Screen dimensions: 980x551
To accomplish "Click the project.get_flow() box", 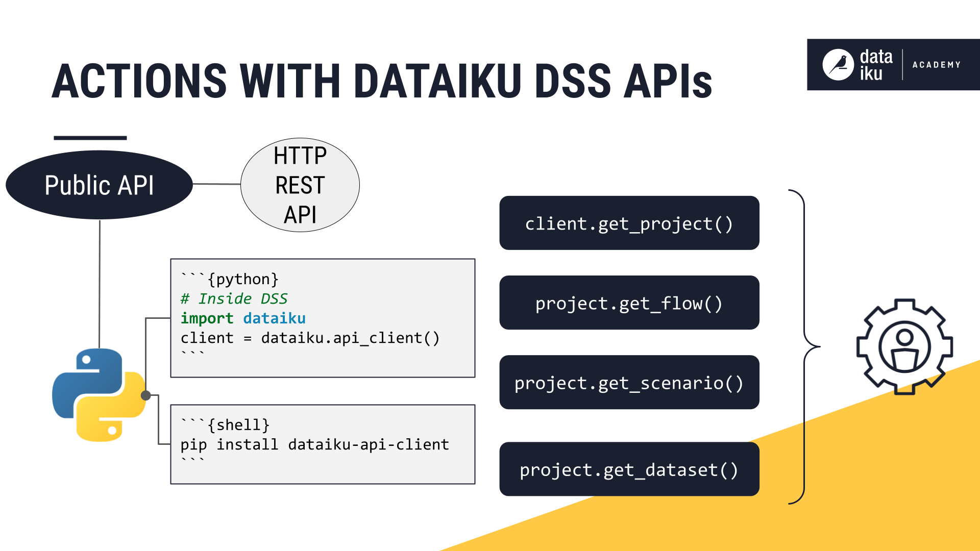I will coord(629,303).
